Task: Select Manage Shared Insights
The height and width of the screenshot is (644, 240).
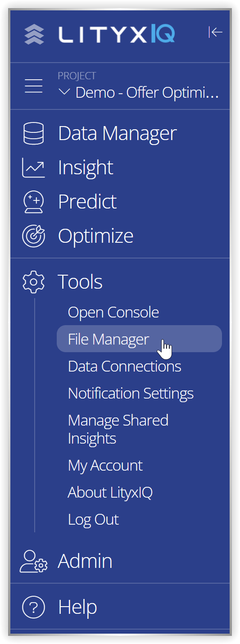Action: [118, 429]
